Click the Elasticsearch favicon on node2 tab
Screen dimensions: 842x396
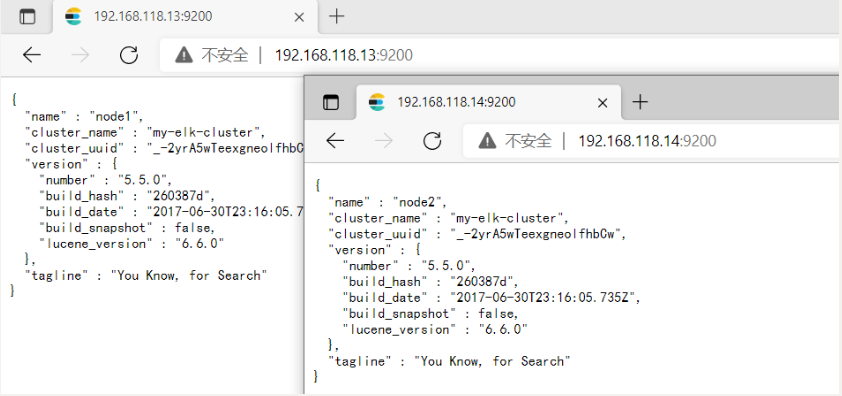(x=377, y=102)
